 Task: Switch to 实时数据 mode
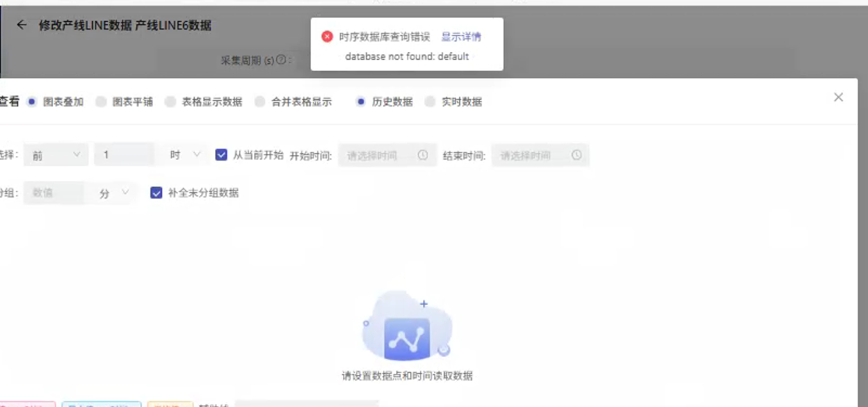(430, 102)
